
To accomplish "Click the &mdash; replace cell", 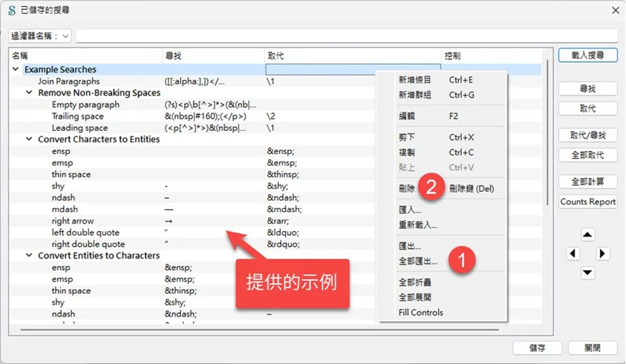I will [284, 209].
